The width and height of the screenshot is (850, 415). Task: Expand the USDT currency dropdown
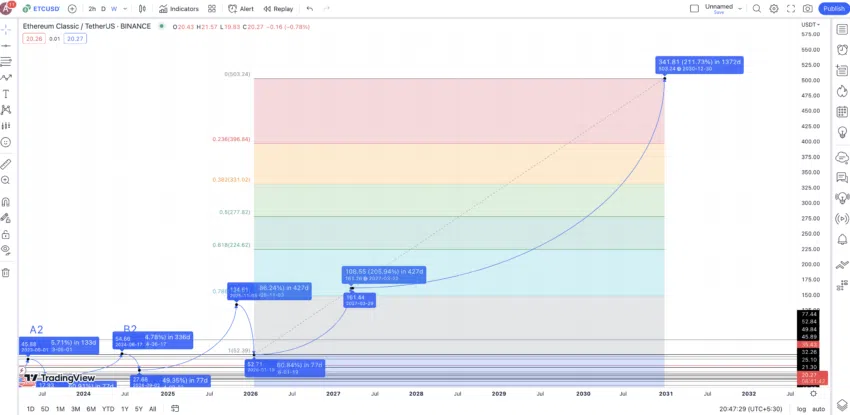click(x=810, y=24)
